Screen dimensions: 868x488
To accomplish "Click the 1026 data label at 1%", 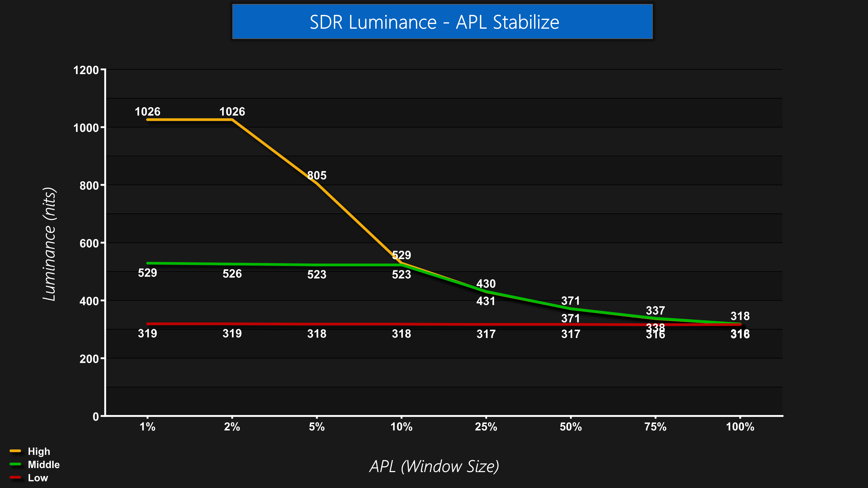I will (x=148, y=111).
